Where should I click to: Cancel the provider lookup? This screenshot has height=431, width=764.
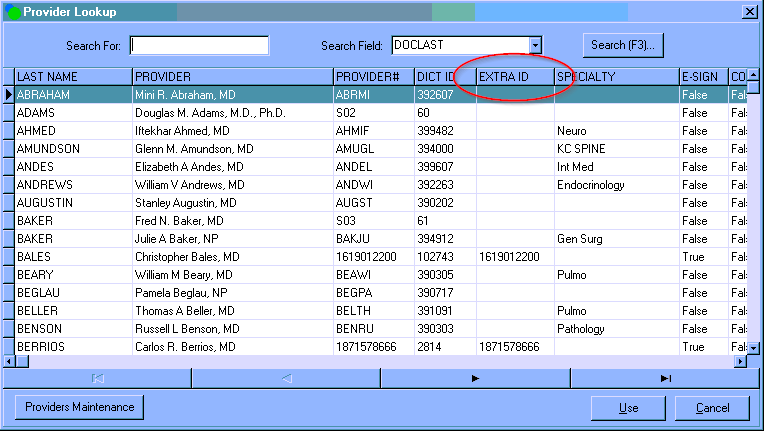(x=712, y=408)
